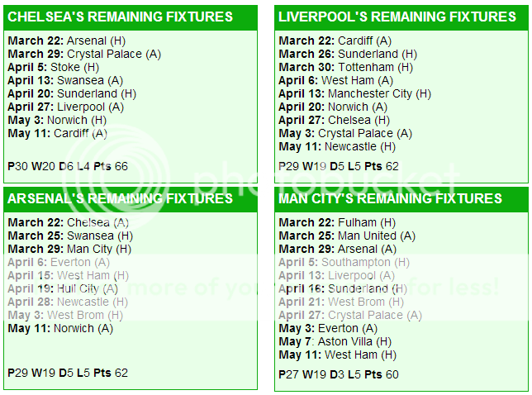Screen dimensions: 532x395
Task: Select Man City's March 25 Man United fixture
Action: [x=347, y=236]
